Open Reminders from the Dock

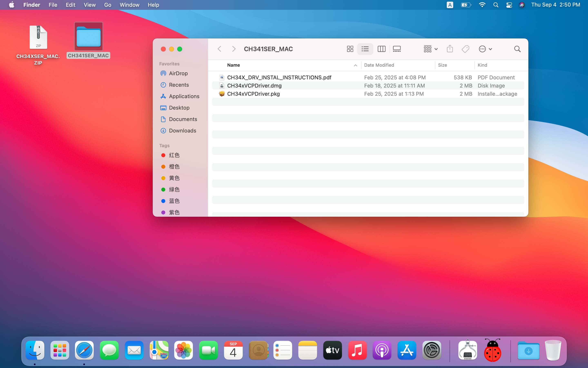click(x=283, y=350)
